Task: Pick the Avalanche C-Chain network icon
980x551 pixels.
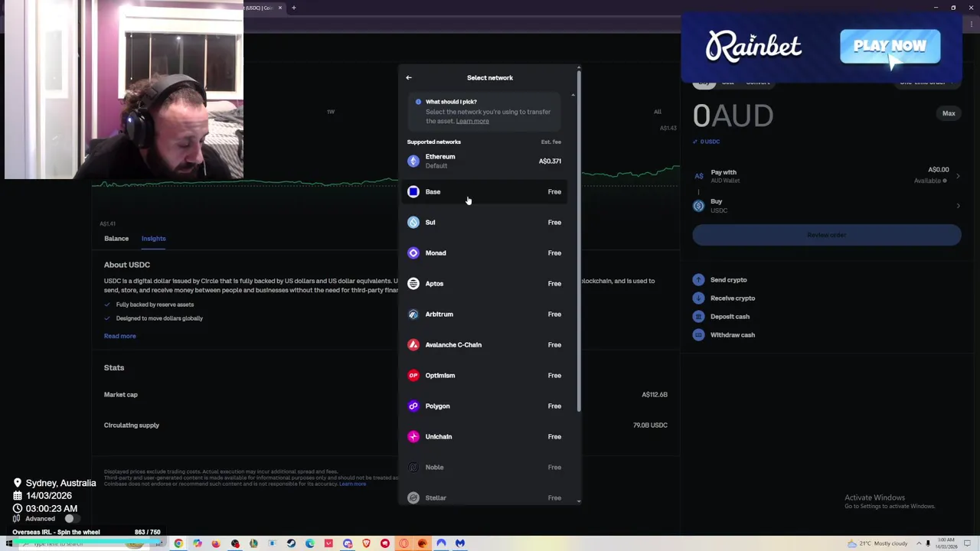Action: pyautogui.click(x=413, y=344)
